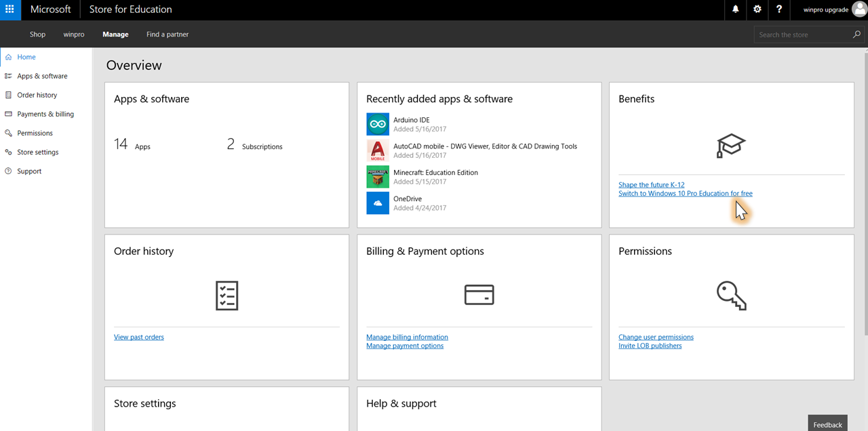
Task: Click the Minecraft: Education Edition icon
Action: pyautogui.click(x=378, y=177)
